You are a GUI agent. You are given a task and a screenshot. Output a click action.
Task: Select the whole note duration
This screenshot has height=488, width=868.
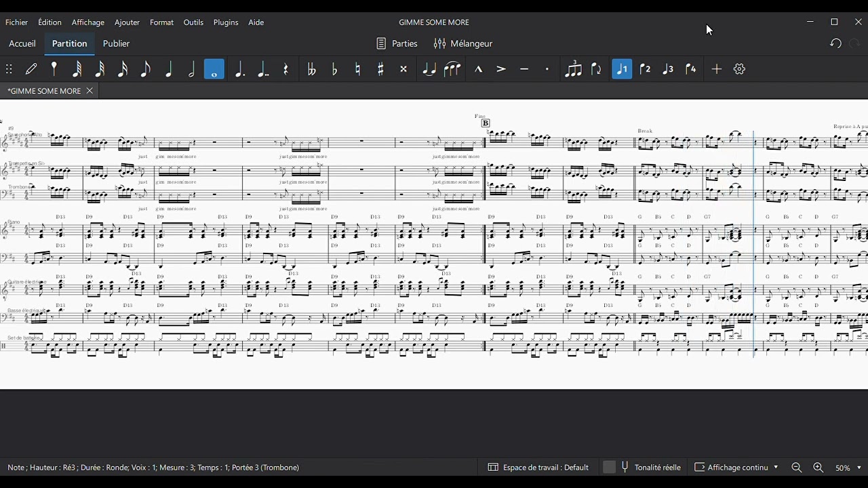pos(214,69)
